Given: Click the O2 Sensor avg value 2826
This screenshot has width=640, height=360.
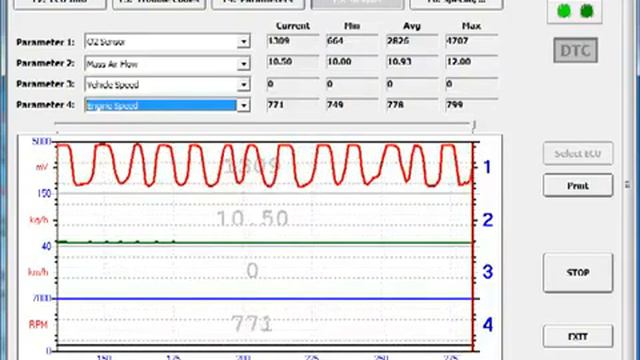Looking at the screenshot, I should tap(411, 41).
